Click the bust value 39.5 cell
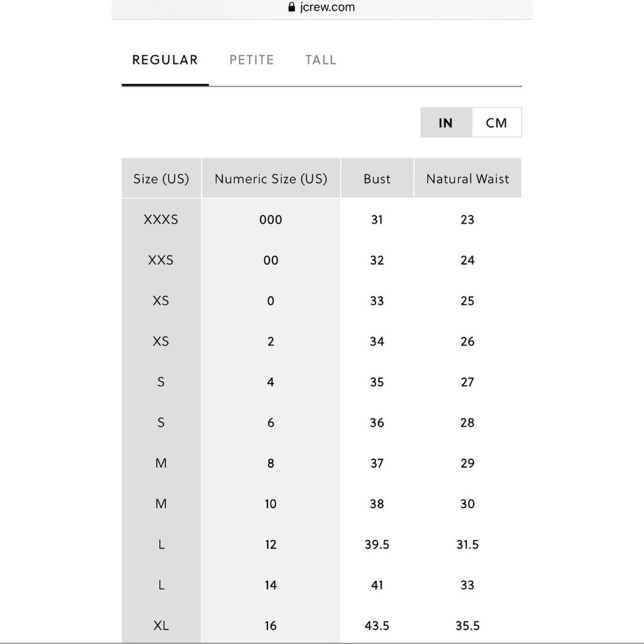644x644 pixels. pyautogui.click(x=377, y=544)
